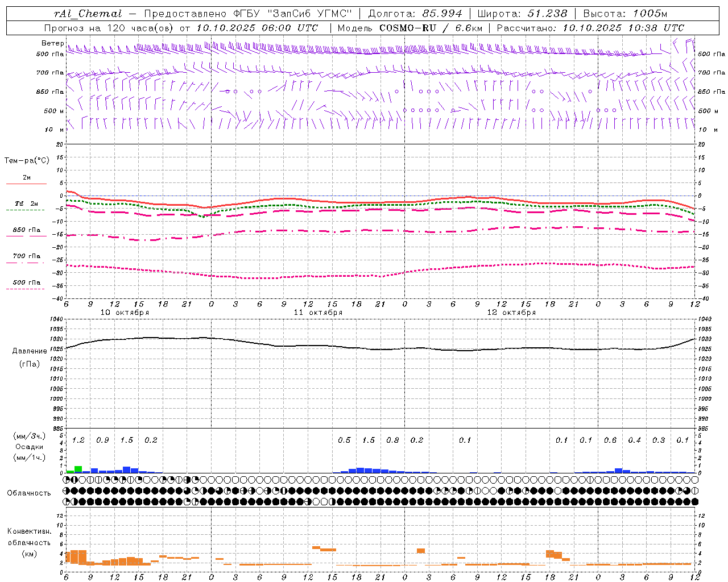The image size is (728, 582).
Task: Click the 0.6 precipitation value
Action: 610,440
